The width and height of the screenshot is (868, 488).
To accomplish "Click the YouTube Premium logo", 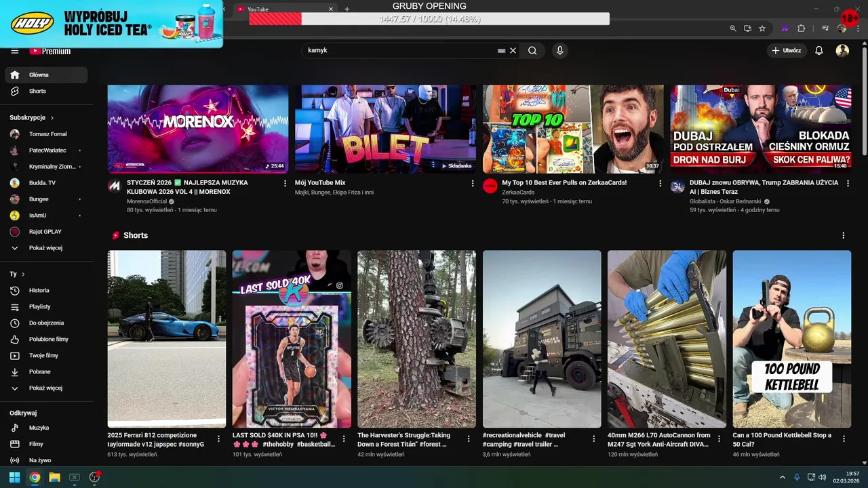I will [50, 52].
